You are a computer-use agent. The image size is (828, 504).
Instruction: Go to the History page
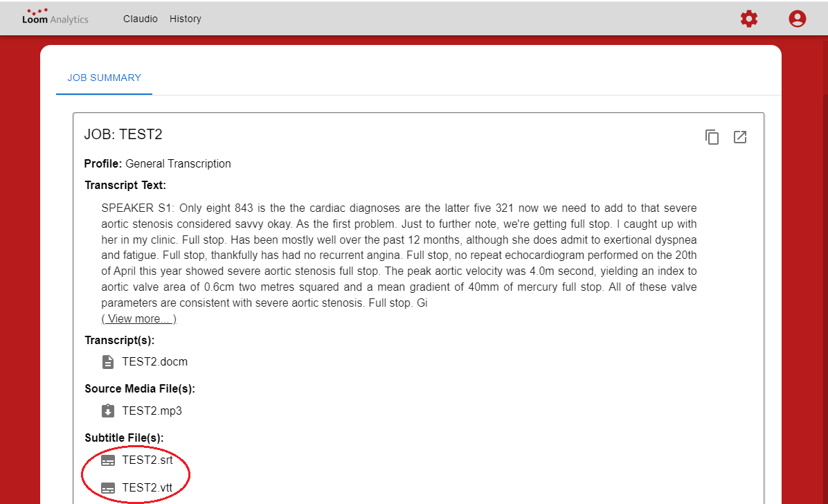(185, 19)
